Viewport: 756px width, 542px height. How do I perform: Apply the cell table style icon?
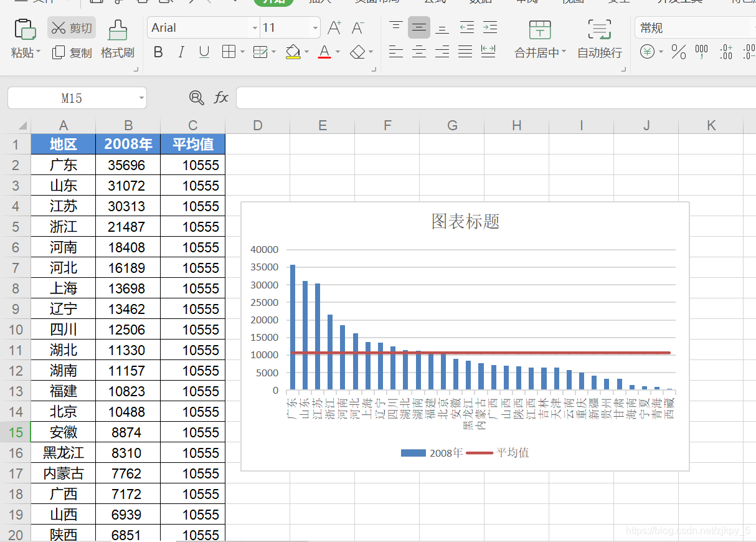pos(260,52)
